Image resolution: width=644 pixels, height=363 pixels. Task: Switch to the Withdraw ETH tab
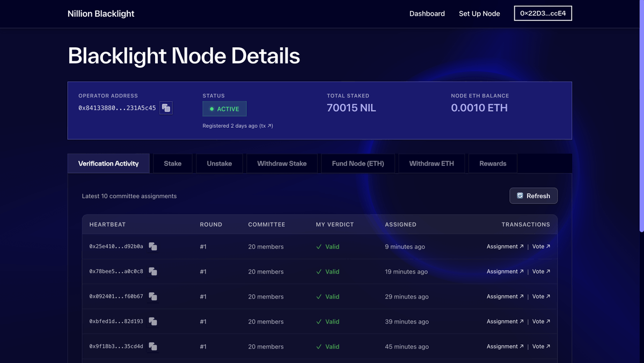431,163
